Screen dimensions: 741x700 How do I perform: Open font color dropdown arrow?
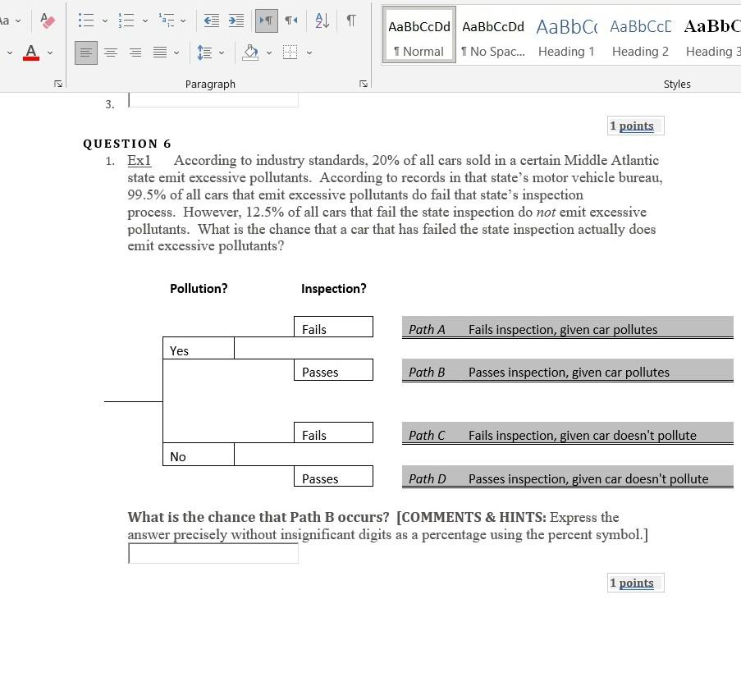tap(50, 53)
